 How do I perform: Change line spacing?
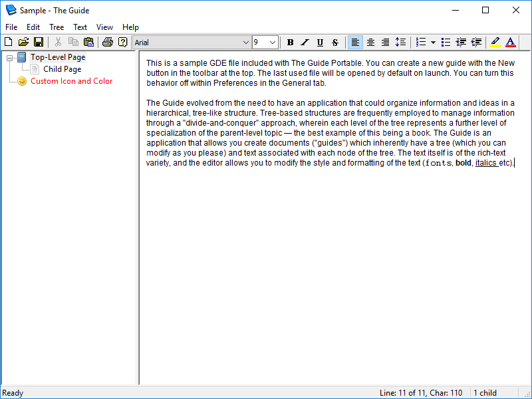click(400, 43)
